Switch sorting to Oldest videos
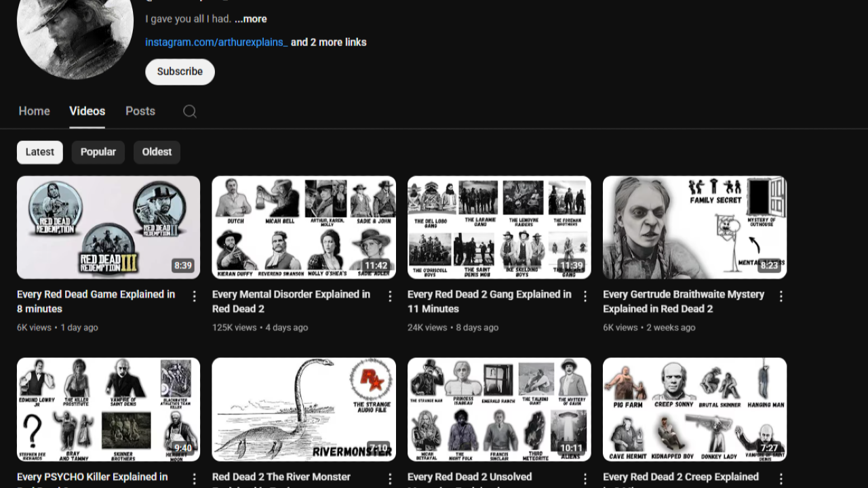The height and width of the screenshot is (488, 868). click(x=157, y=152)
